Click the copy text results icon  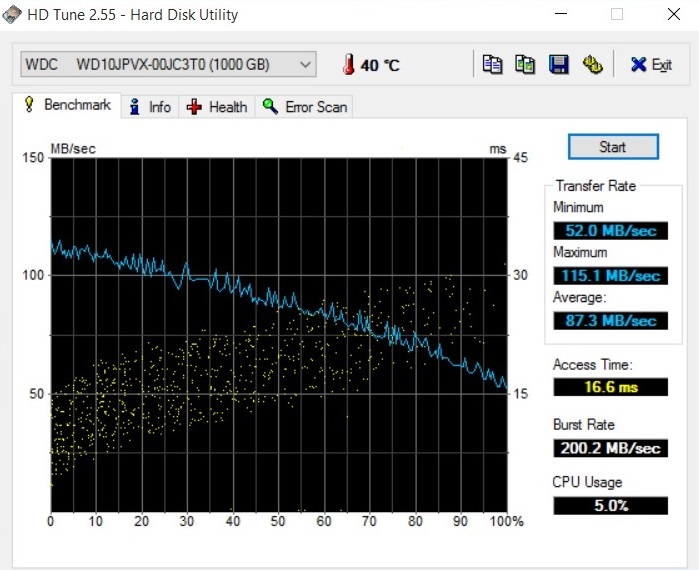tap(492, 64)
